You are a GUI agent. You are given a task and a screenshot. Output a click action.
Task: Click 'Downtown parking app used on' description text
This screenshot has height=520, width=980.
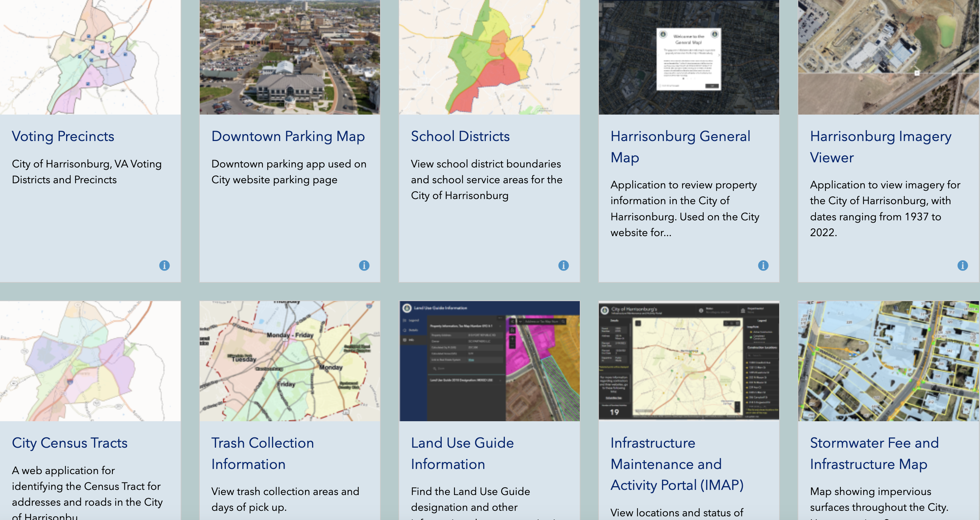[x=289, y=171]
